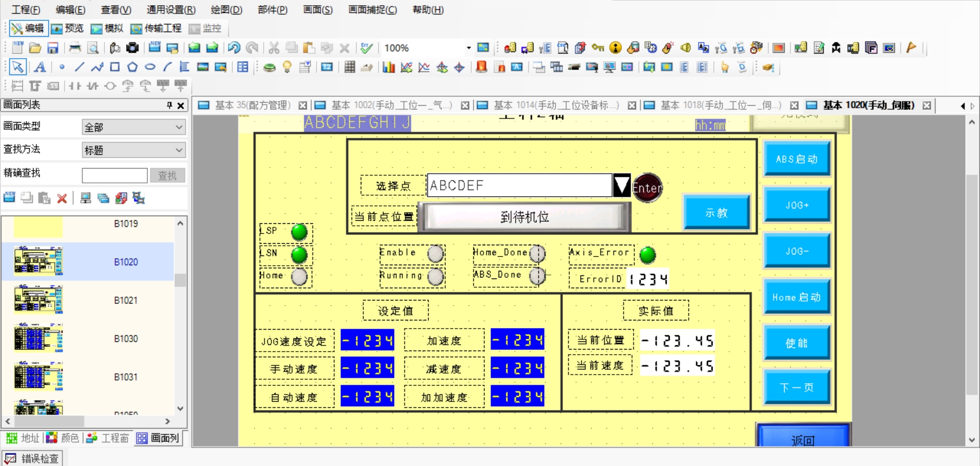The image size is (980, 466).
Task: Switch to 编辑 edit mode
Action: (x=29, y=29)
